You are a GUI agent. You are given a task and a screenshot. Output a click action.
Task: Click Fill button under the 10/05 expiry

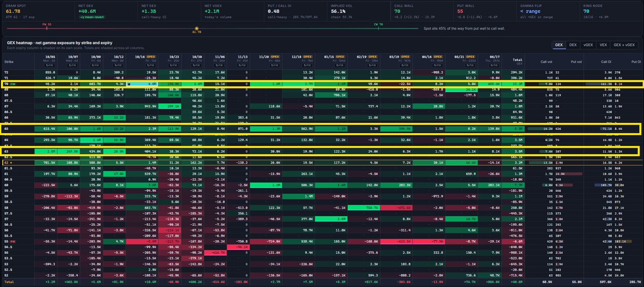point(49,65)
